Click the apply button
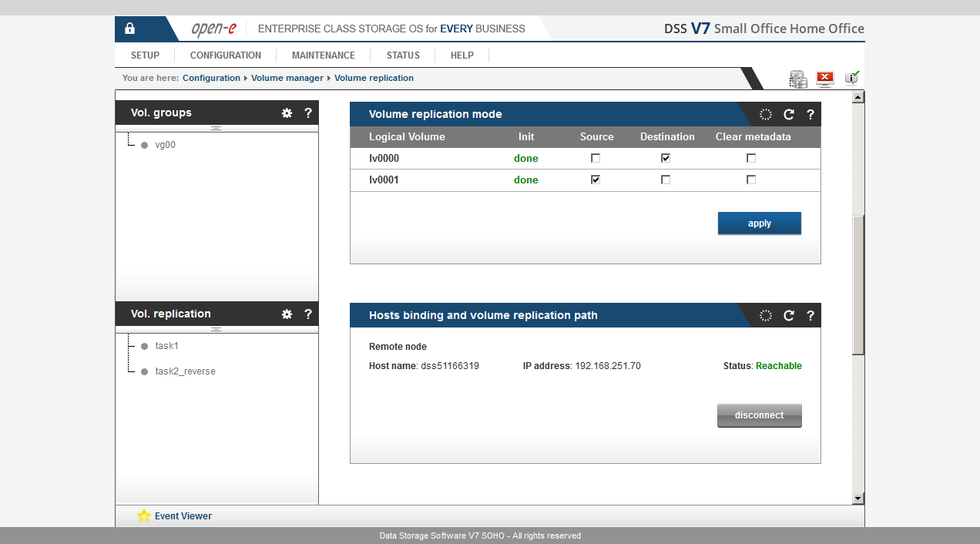The image size is (980, 544). tap(760, 223)
